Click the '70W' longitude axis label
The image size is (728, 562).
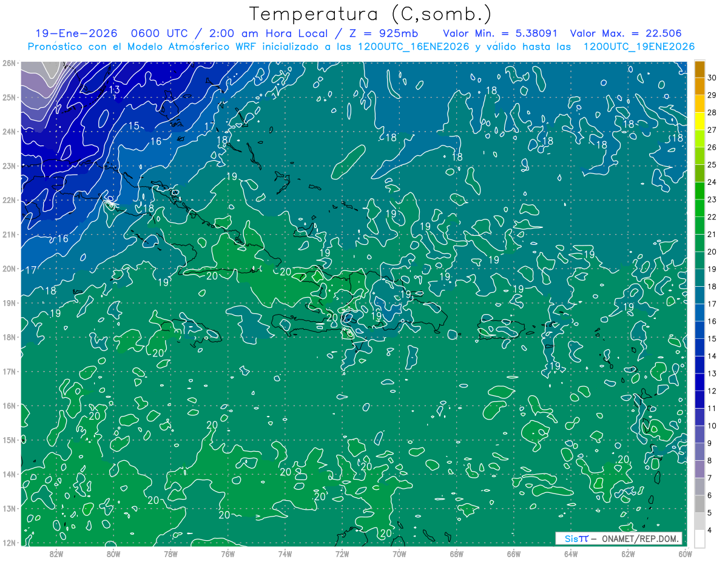(x=399, y=553)
